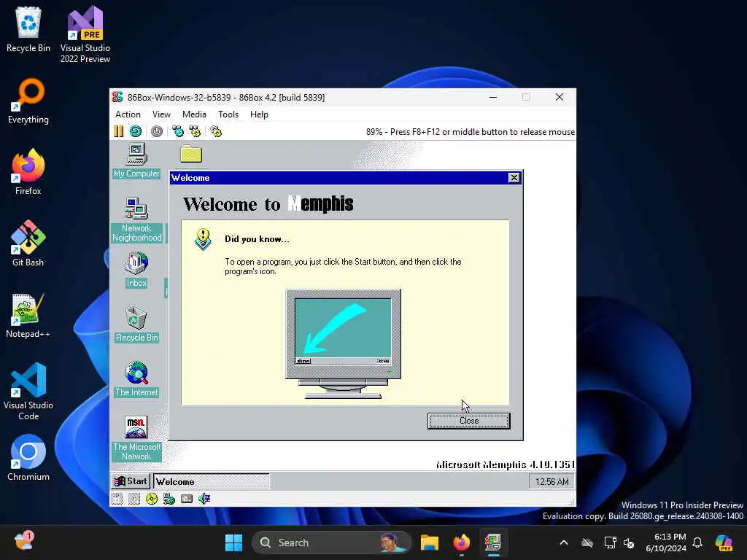Click the sound speaker status bar icon

[204, 499]
